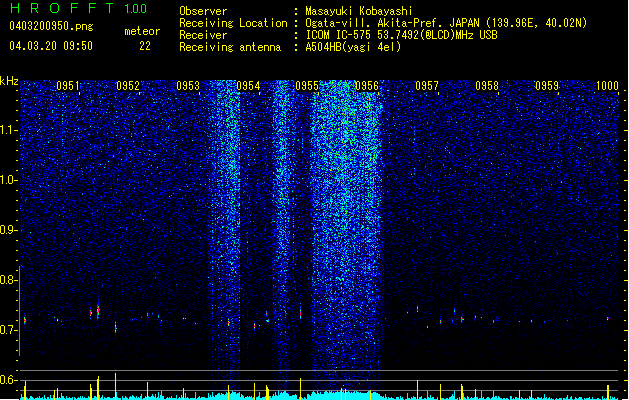
Task: Click the observer name Masayuki Kobayashi
Action: tap(359, 11)
